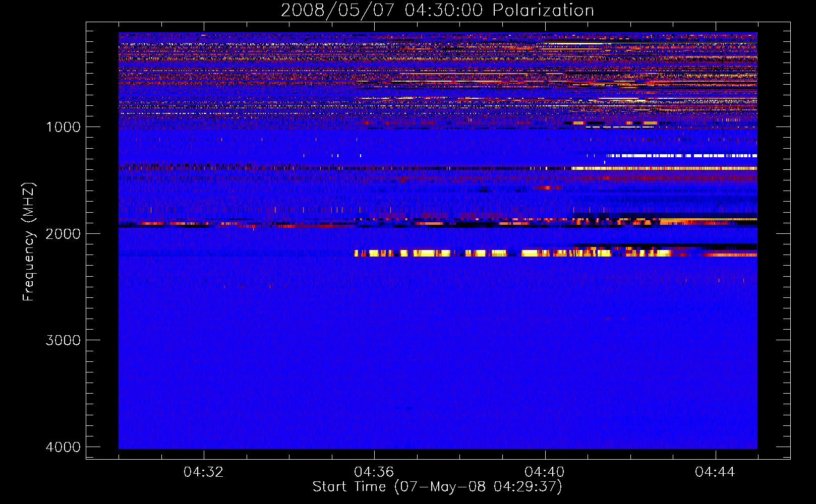Click the plot title "2008/05/07 04:30:00 Polarization"
The height and width of the screenshot is (504, 816).
[437, 10]
